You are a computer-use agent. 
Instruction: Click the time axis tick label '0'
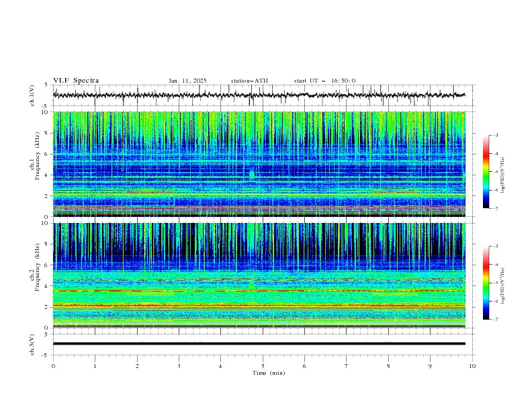(x=53, y=366)
